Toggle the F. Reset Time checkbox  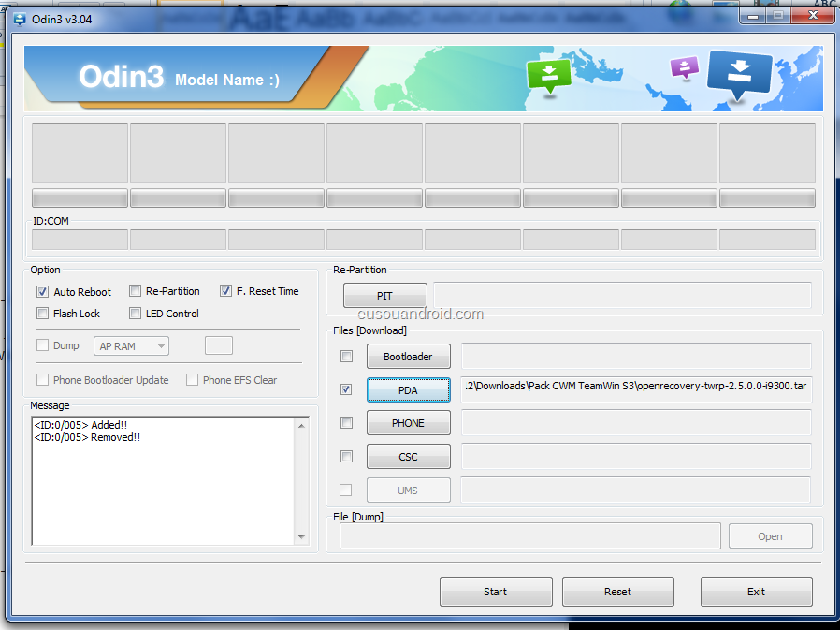[x=225, y=291]
